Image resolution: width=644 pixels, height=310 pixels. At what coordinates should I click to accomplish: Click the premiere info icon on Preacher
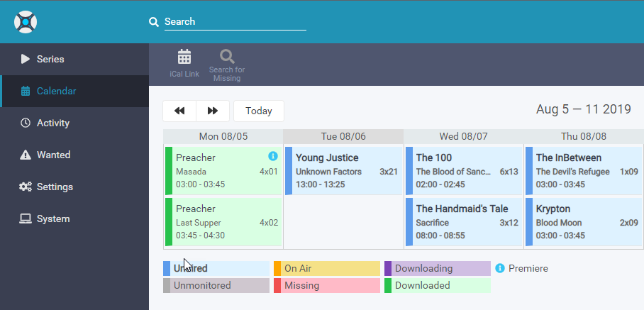[x=273, y=156]
